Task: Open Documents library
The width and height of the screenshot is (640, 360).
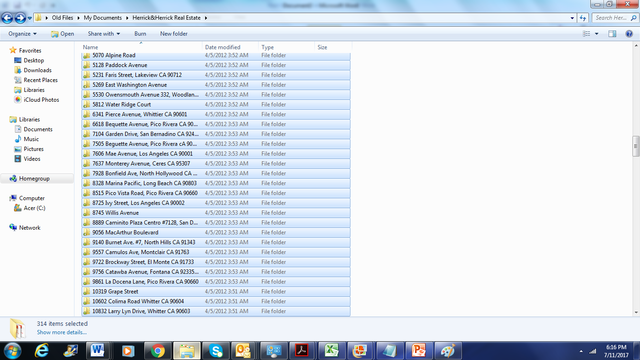Action: (38, 129)
